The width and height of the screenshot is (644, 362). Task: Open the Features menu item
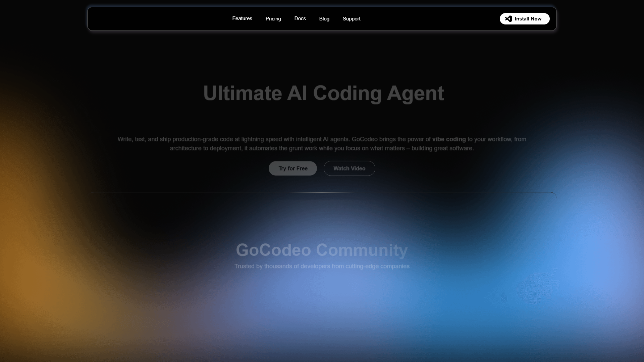pyautogui.click(x=242, y=18)
